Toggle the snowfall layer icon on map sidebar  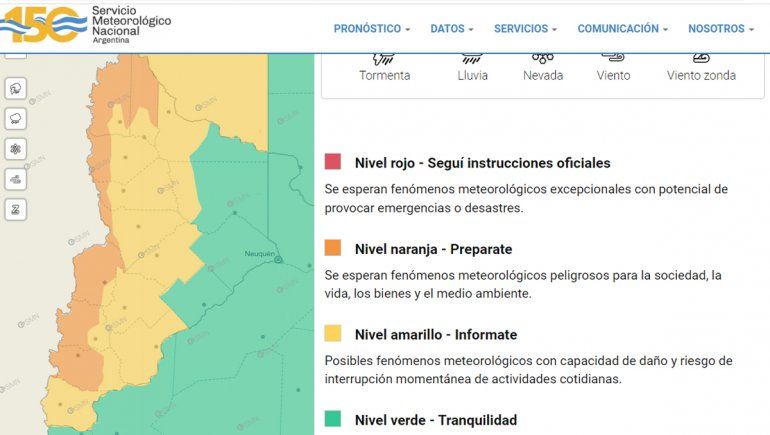16,149
